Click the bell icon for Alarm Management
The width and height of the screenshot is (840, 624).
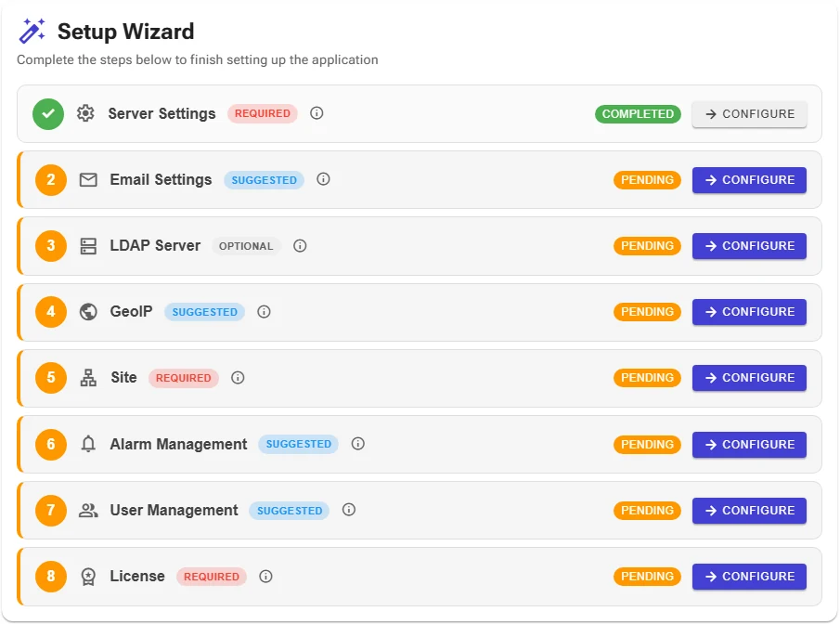pyautogui.click(x=88, y=444)
